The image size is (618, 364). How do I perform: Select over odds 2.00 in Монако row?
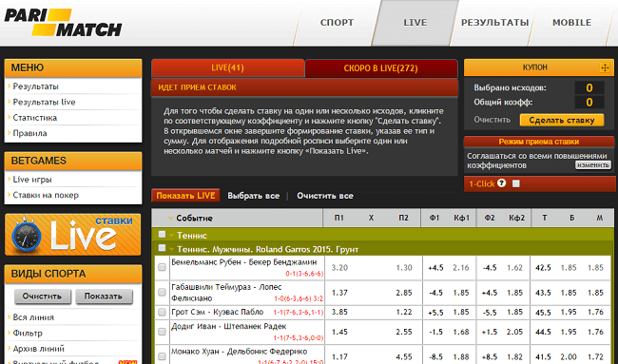coord(569,357)
